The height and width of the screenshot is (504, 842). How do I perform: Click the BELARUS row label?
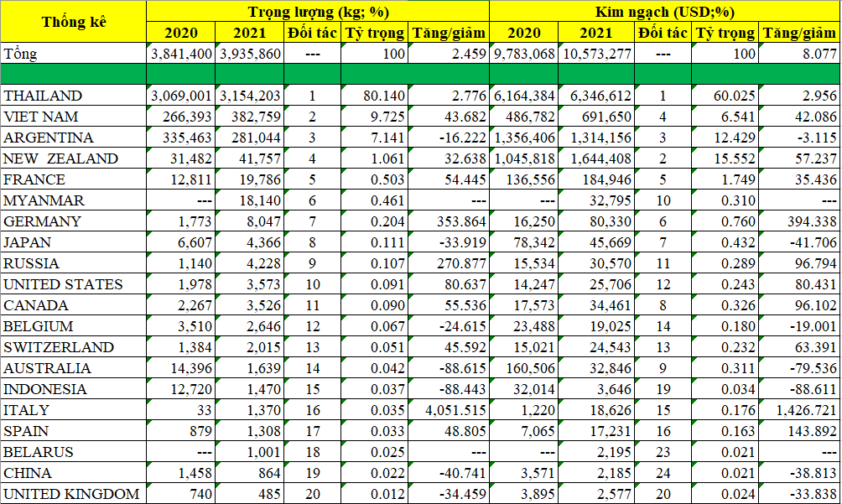74,451
